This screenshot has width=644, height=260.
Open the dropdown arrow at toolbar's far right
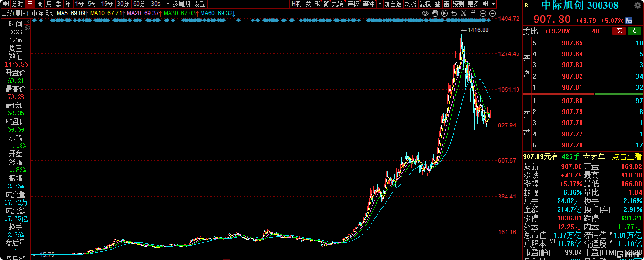point(493,4)
